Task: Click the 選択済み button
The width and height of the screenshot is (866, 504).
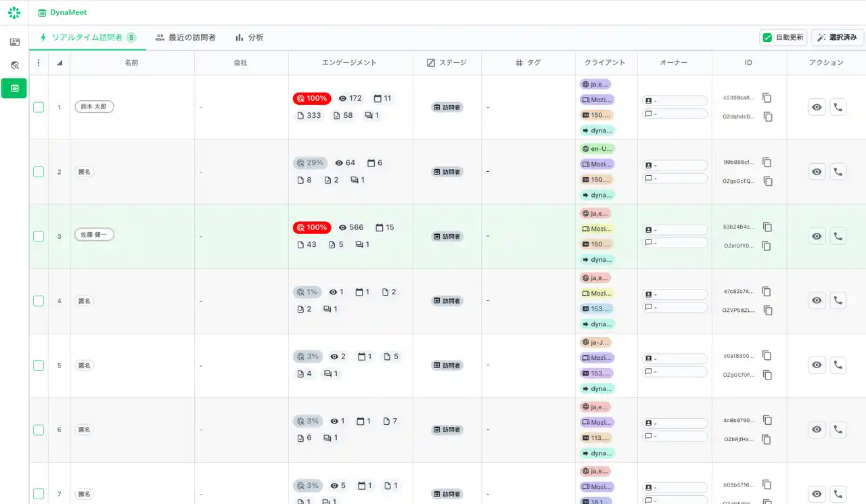Action: (x=837, y=37)
